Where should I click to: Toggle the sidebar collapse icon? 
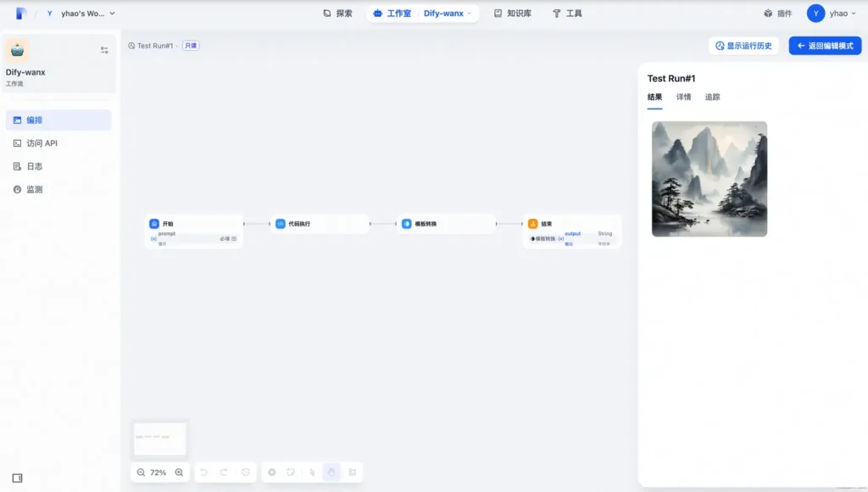17,478
